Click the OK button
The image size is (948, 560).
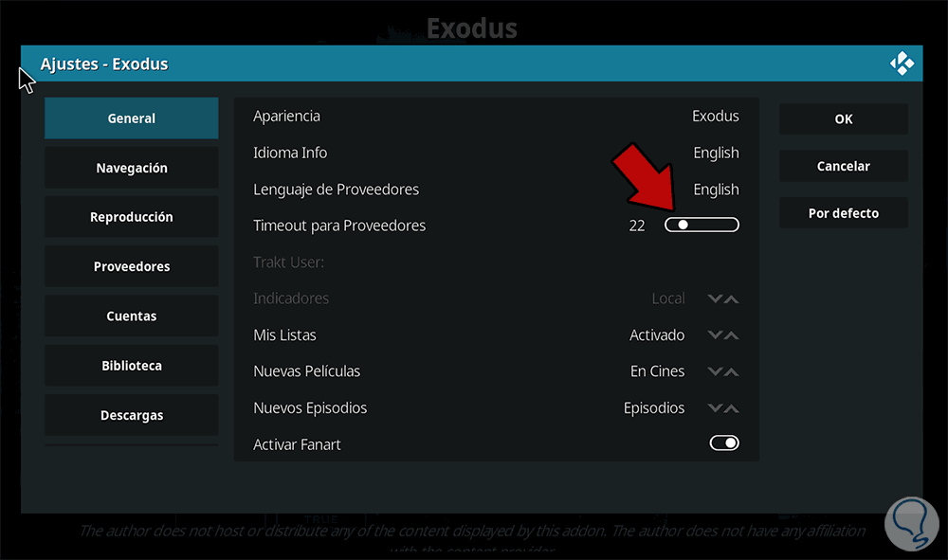[843, 118]
